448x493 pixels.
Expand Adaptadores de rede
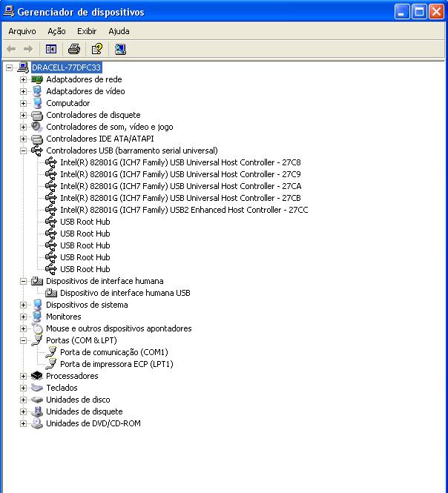point(23,79)
